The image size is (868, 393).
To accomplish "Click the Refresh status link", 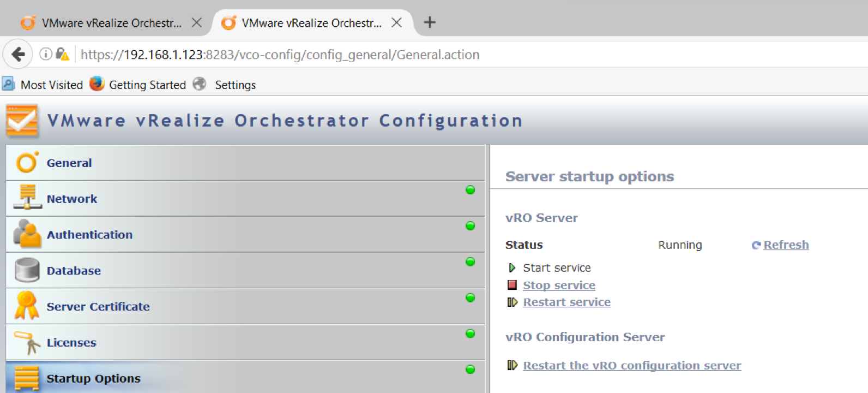I will point(786,245).
